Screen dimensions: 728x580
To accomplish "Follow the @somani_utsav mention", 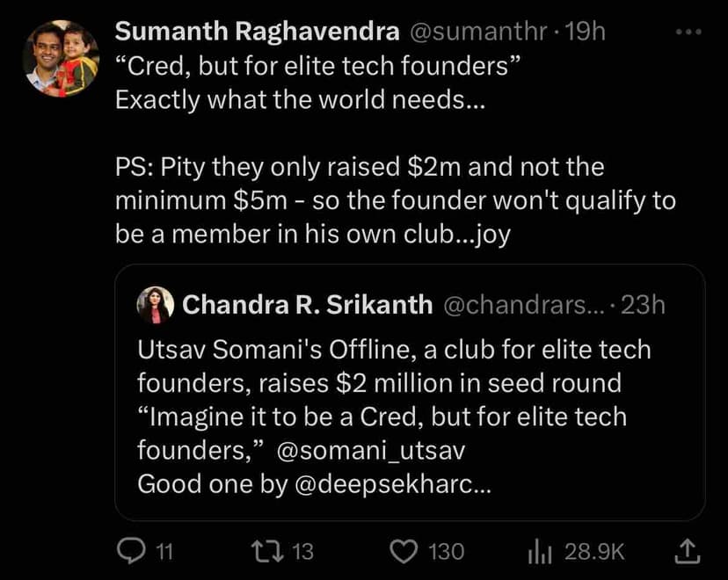I will pyautogui.click(x=369, y=450).
